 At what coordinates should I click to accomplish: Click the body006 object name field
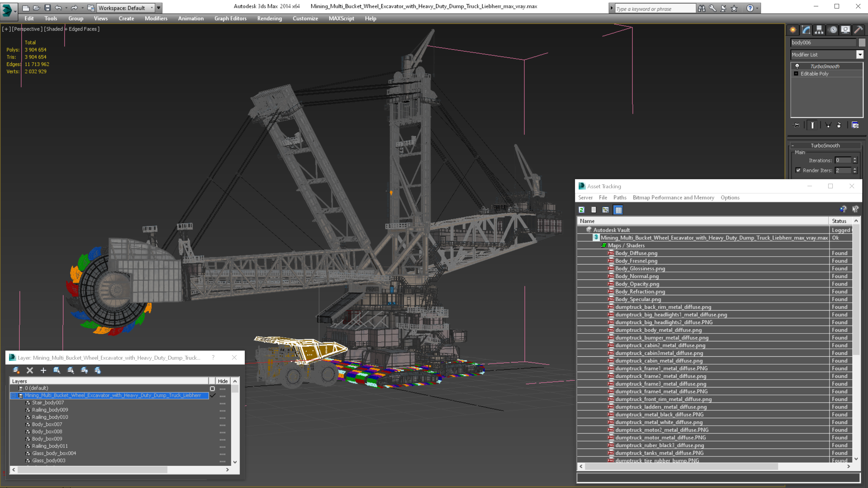tap(823, 42)
